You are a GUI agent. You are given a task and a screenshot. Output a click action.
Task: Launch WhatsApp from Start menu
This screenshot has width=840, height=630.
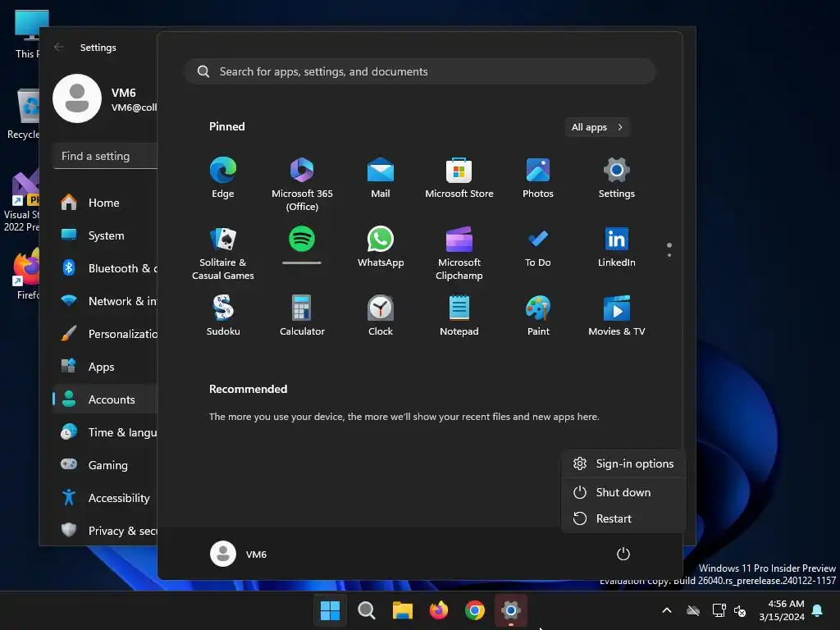pos(381,247)
